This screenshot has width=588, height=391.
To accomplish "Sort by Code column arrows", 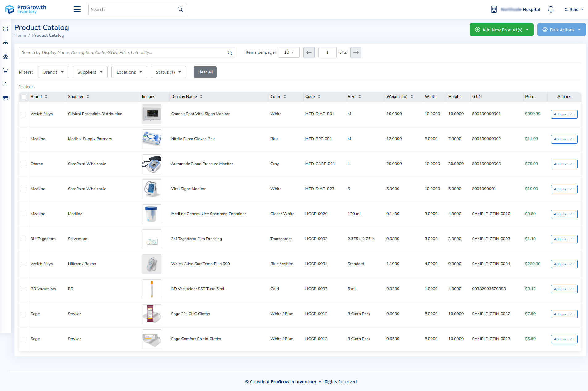I will click(x=319, y=97).
